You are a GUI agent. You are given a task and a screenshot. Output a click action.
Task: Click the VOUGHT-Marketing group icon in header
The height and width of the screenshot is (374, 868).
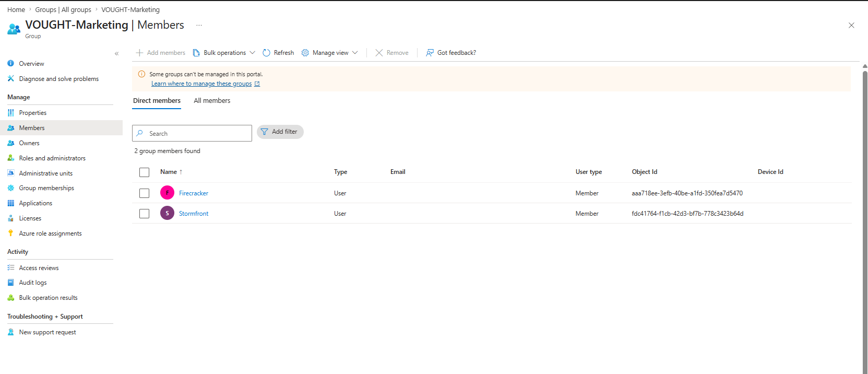(14, 29)
